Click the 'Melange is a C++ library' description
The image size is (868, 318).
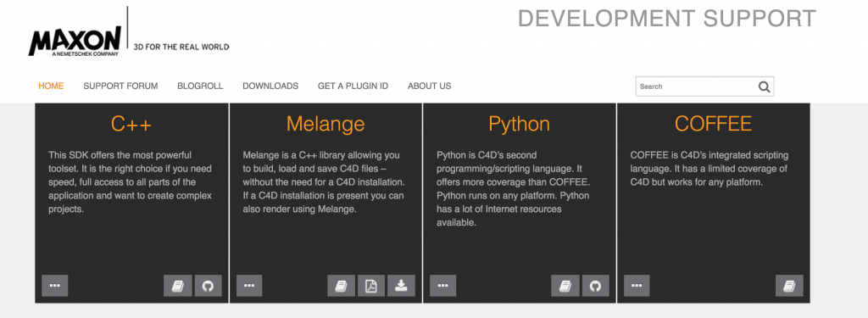324,182
